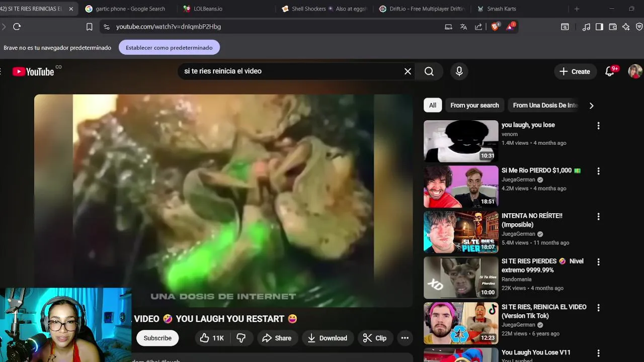Open 'SI TE RIES PIERDES' Randomania thumbnail

461,278
